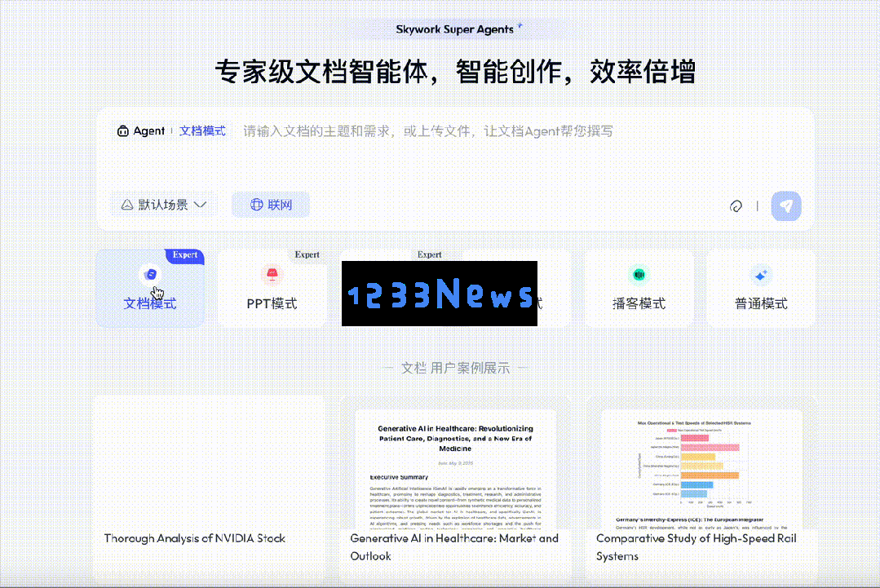Click the attachment link icon
Image resolution: width=880 pixels, height=588 pixels.
pos(736,206)
